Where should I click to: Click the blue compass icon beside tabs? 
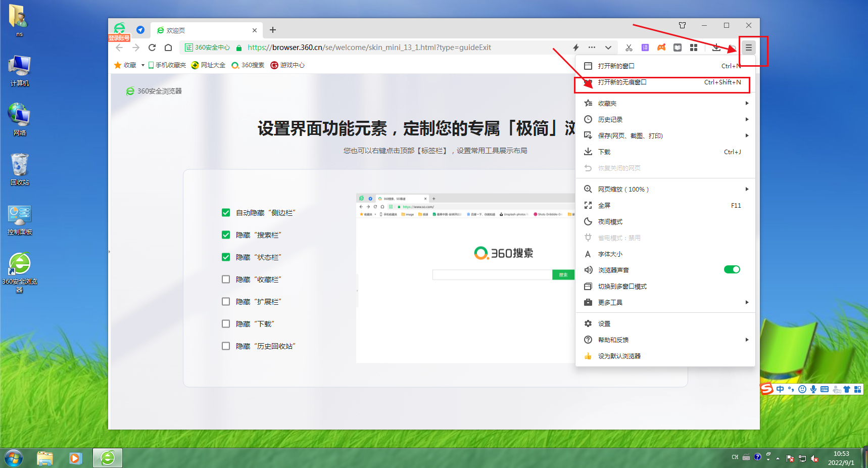140,30
